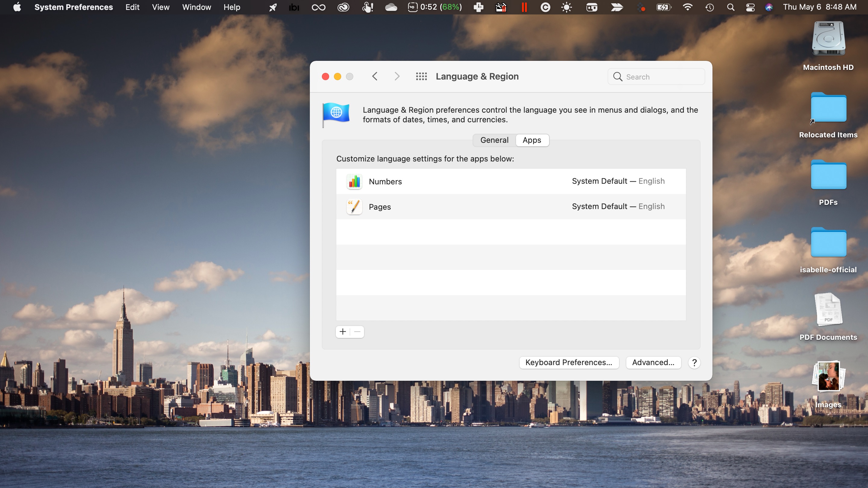This screenshot has height=488, width=868.
Task: Click the Advanced button
Action: point(653,362)
